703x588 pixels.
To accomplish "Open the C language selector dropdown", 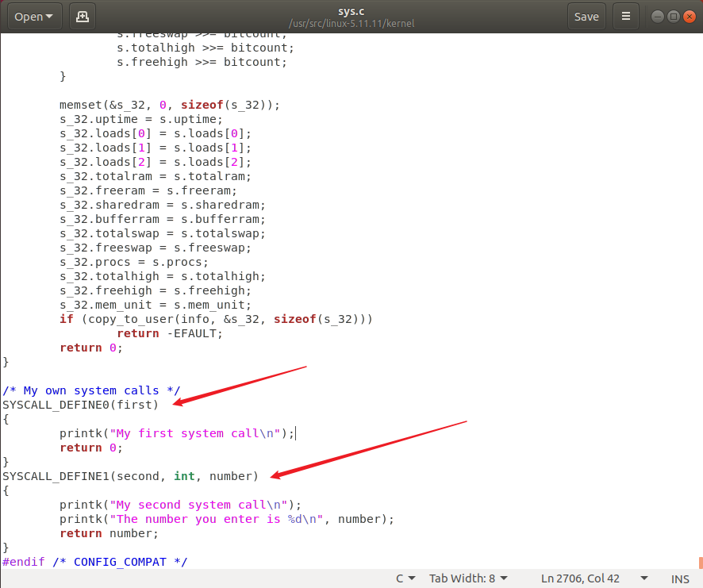I will tap(405, 578).
